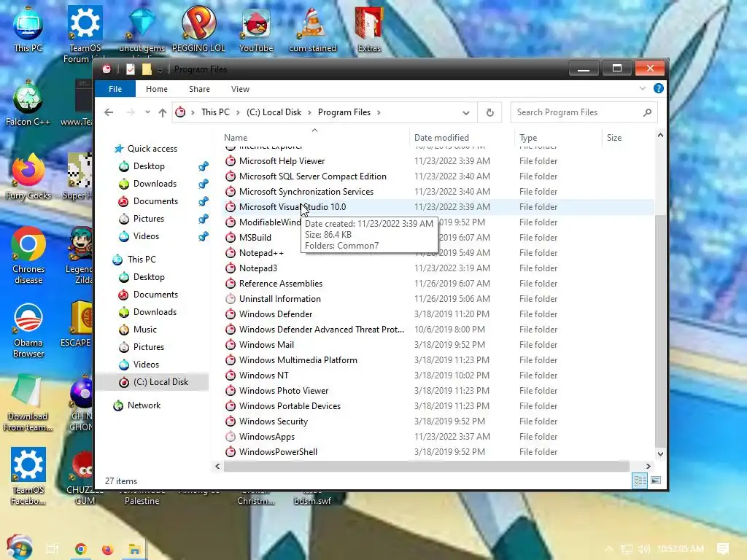747x560 pixels.
Task: Select Quick access in navigation pane
Action: pyautogui.click(x=152, y=149)
